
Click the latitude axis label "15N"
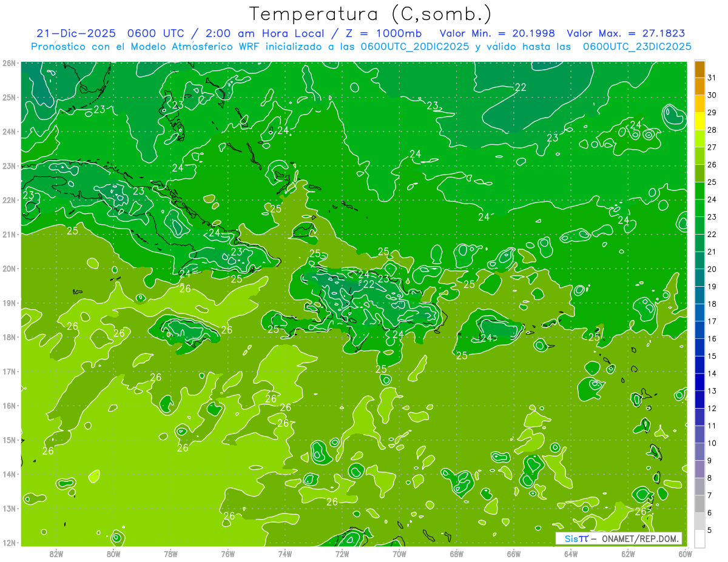point(9,440)
